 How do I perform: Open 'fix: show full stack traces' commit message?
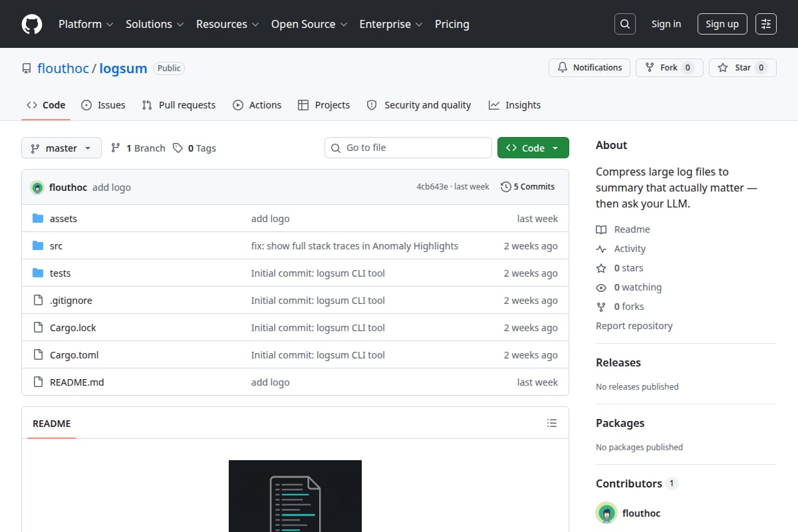[354, 246]
